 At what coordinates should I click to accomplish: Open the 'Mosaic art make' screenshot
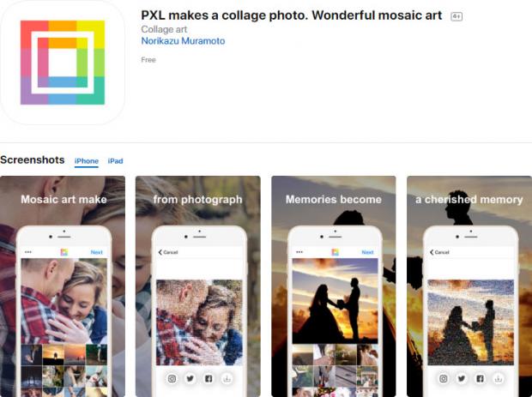pos(63,286)
